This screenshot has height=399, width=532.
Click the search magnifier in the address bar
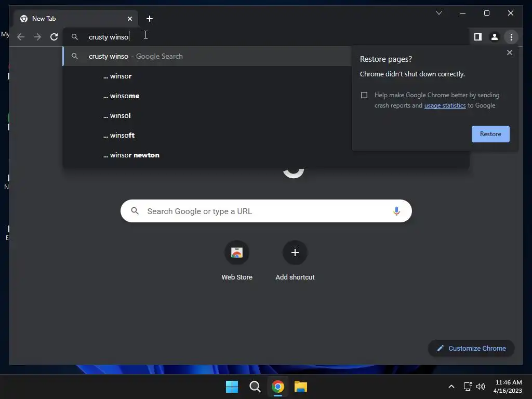coord(75,37)
